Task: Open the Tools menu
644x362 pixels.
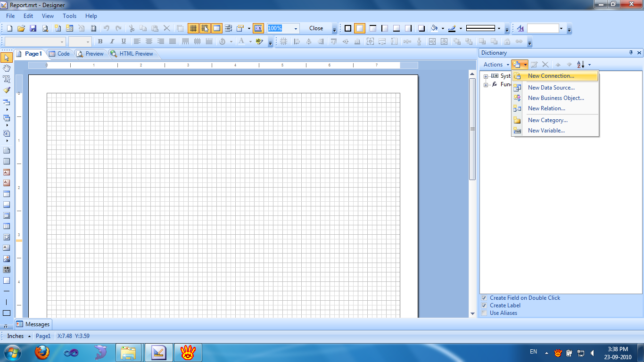Action: click(69, 16)
